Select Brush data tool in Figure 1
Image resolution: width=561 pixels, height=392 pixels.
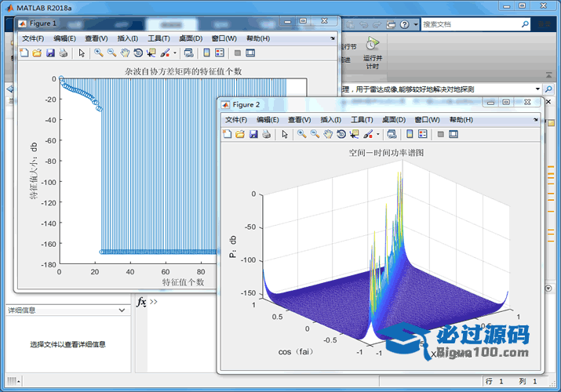tap(165, 53)
